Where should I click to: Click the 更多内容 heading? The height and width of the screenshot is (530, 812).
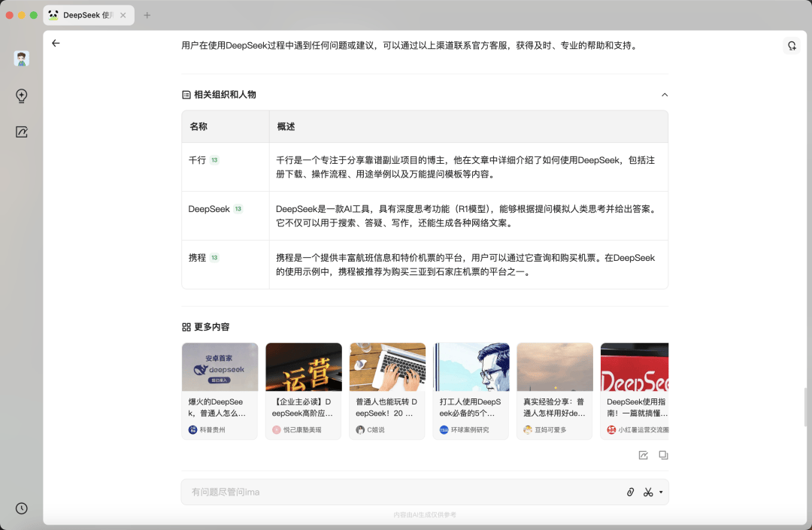[211, 327]
